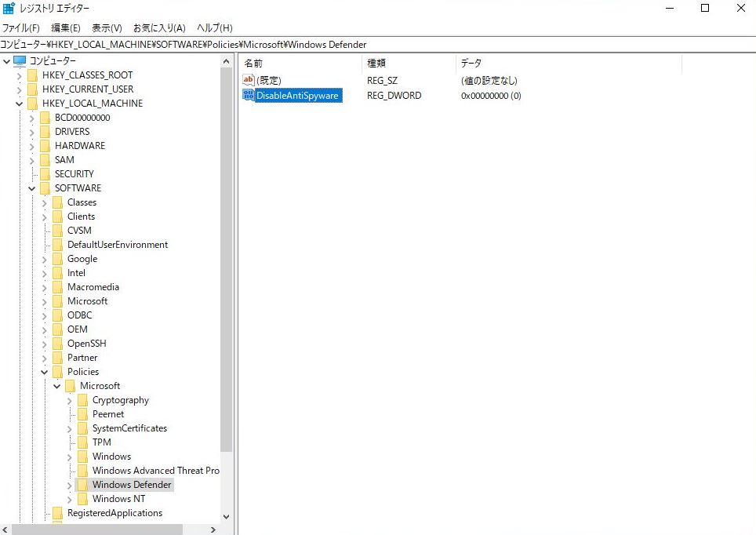Collapse the HKEY_LOCAL_MACHINE node
The width and height of the screenshot is (756, 535).
(x=20, y=104)
